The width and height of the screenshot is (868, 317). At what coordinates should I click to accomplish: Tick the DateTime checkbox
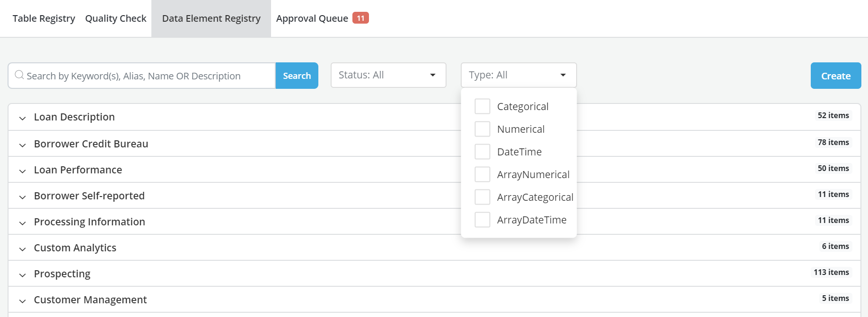pos(482,152)
